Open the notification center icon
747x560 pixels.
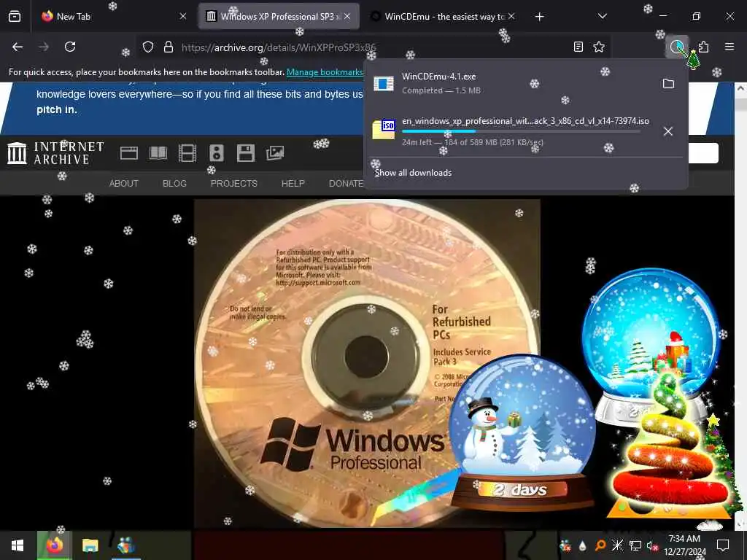pos(723,545)
